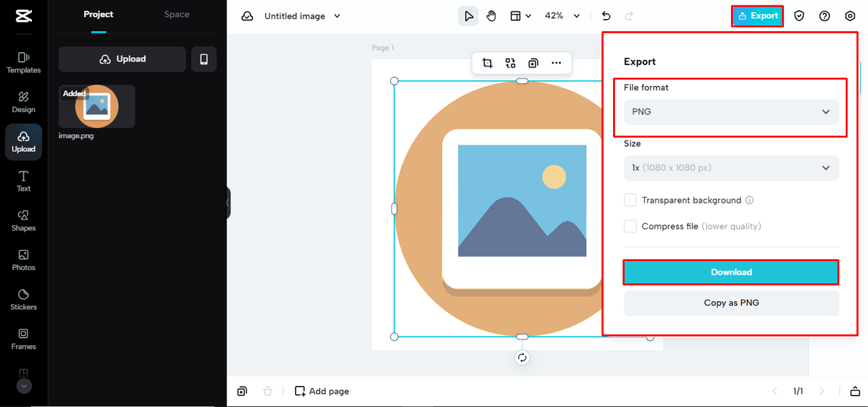Screen dimensions: 868x407
Task: Select the Upload sidebar panel
Action: tap(24, 142)
